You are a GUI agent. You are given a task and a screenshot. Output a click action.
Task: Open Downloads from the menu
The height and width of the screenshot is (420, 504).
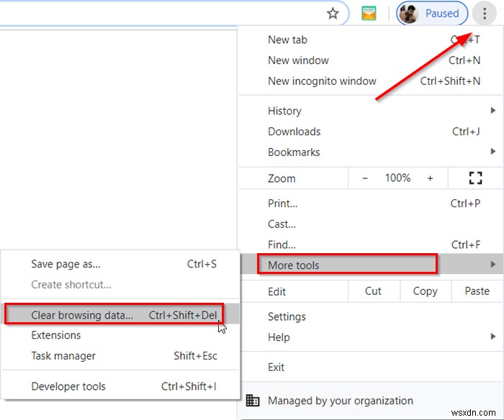371,132
